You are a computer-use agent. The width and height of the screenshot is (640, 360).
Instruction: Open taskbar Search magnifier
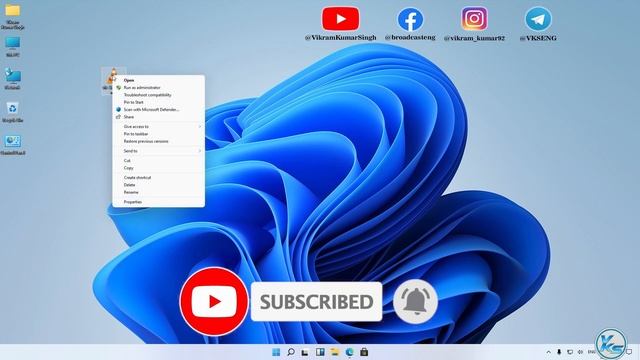click(291, 352)
